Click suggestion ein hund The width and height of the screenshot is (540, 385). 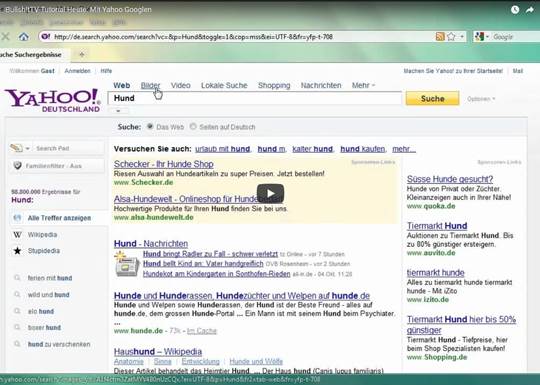pyautogui.click(x=41, y=311)
